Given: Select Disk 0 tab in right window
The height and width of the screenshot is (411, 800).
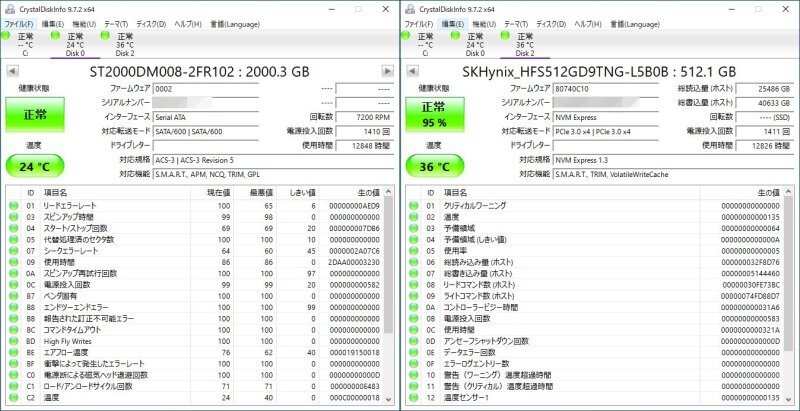Looking at the screenshot, I should click(x=475, y=44).
